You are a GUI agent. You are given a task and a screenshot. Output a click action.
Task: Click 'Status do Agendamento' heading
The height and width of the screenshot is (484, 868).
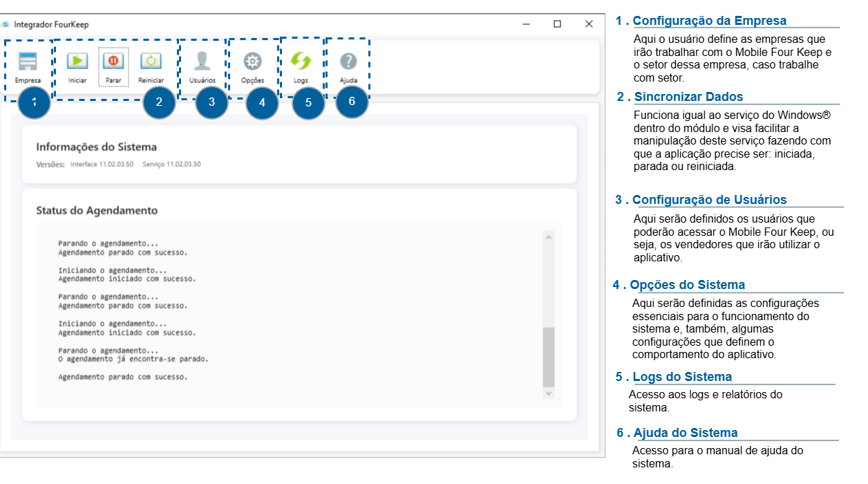click(97, 210)
